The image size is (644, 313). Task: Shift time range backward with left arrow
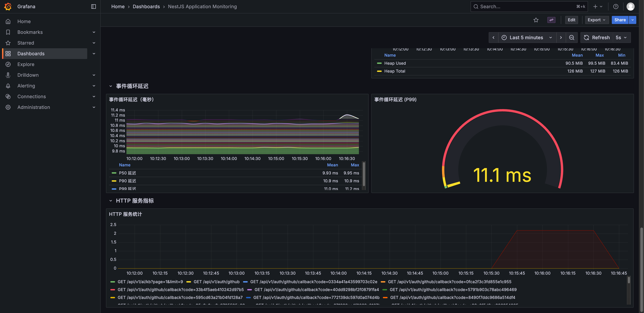pos(493,38)
